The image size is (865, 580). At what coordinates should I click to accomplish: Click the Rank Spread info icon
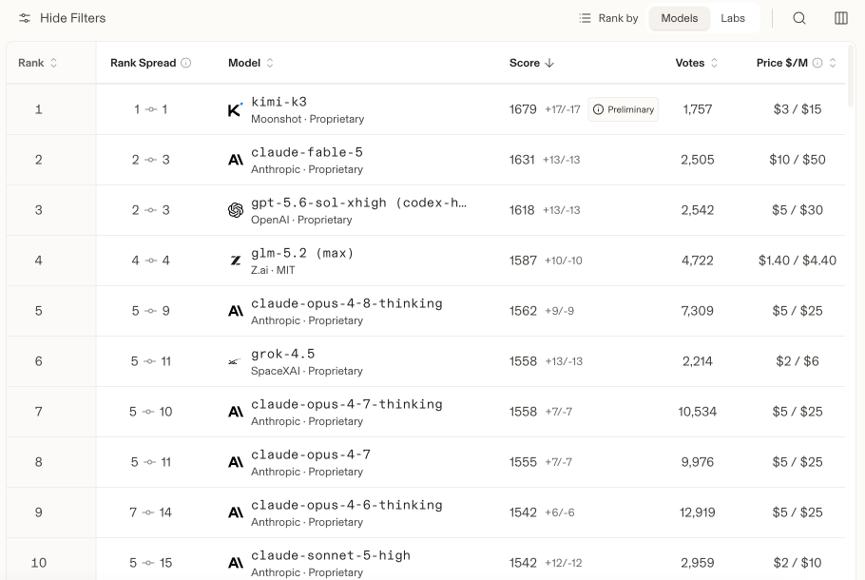[x=186, y=63]
